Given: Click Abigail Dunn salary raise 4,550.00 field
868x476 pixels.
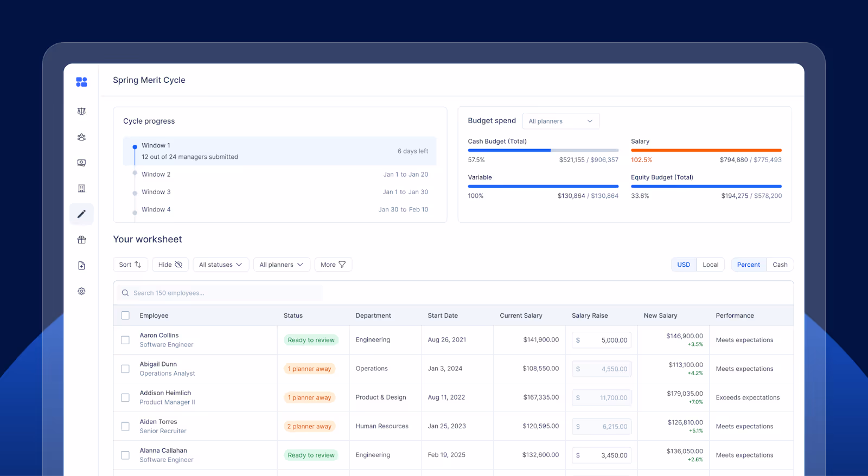Looking at the screenshot, I should point(602,369).
